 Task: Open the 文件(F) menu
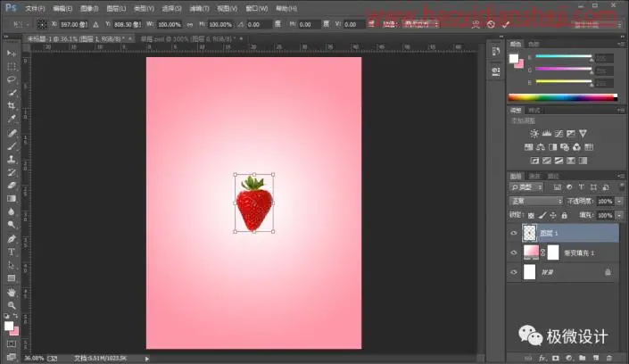[x=35, y=8]
